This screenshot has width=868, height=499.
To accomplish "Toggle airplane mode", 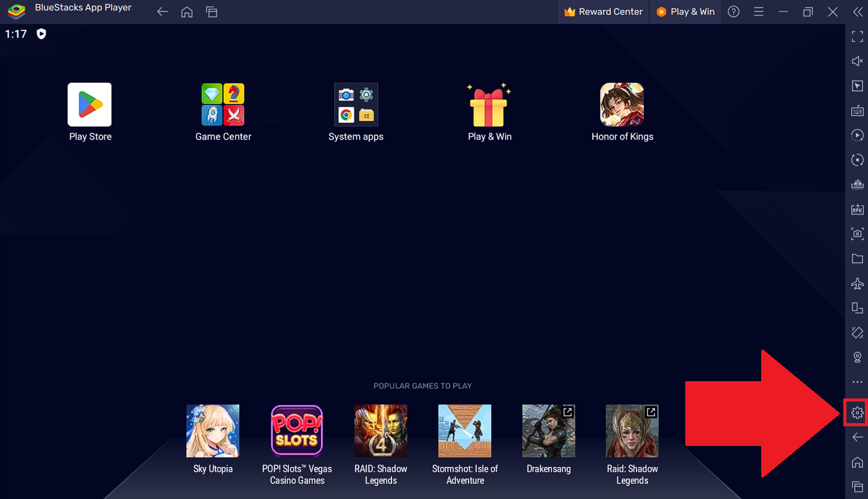I will [857, 283].
